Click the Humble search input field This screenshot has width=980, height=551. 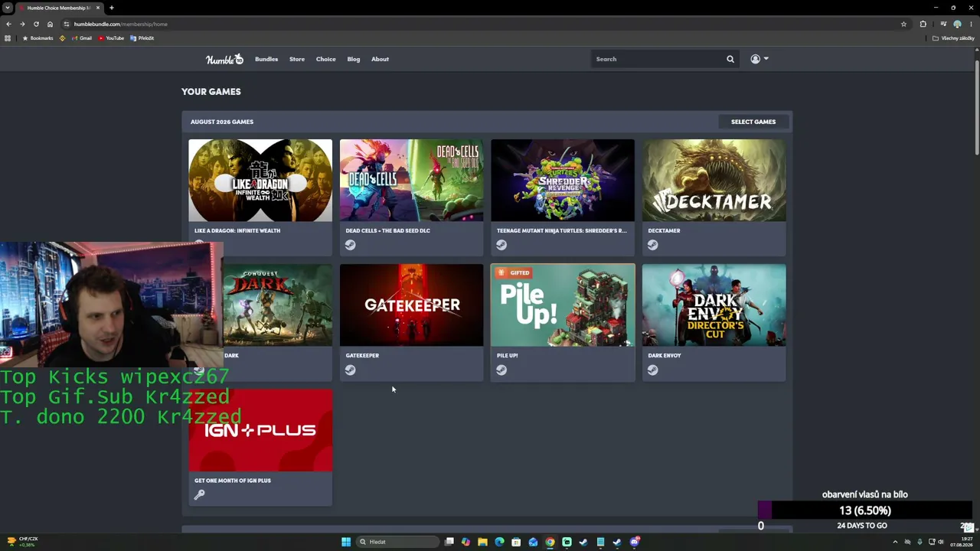pos(658,59)
